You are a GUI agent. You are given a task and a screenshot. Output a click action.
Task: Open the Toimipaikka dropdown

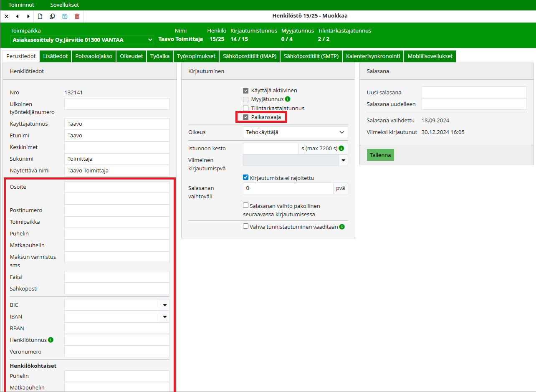click(82, 40)
